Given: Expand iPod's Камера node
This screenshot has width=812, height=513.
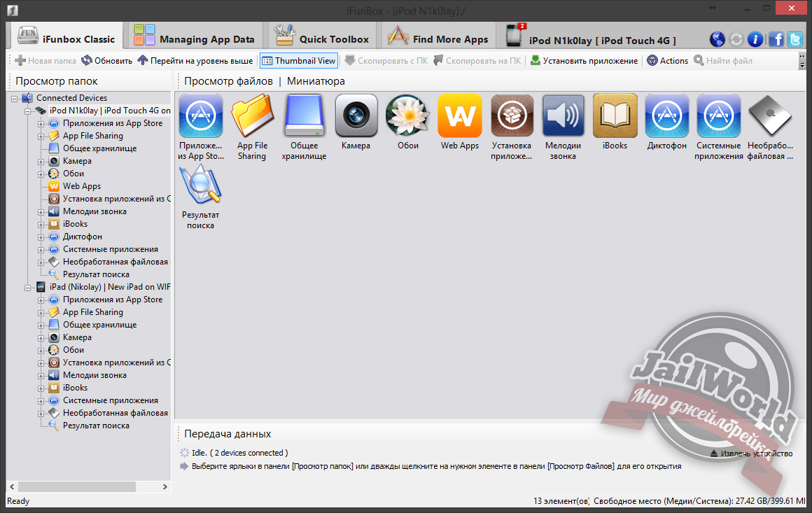Looking at the screenshot, I should (41, 162).
